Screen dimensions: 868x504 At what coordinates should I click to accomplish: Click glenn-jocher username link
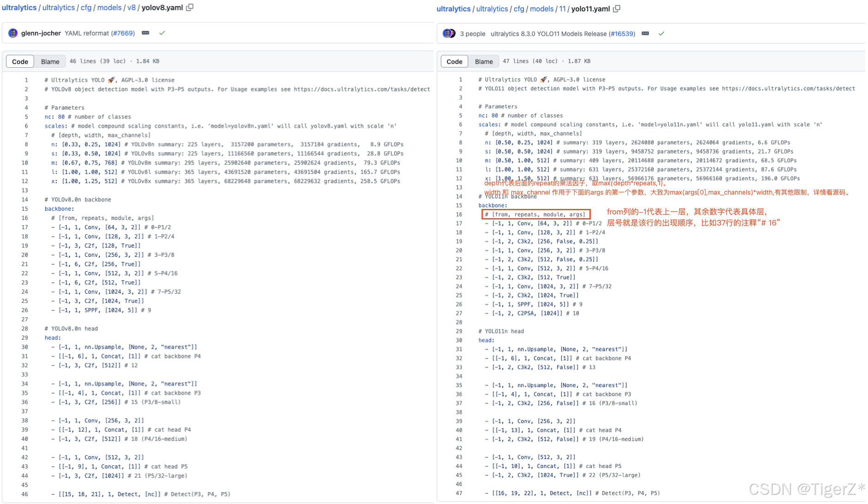pos(41,33)
